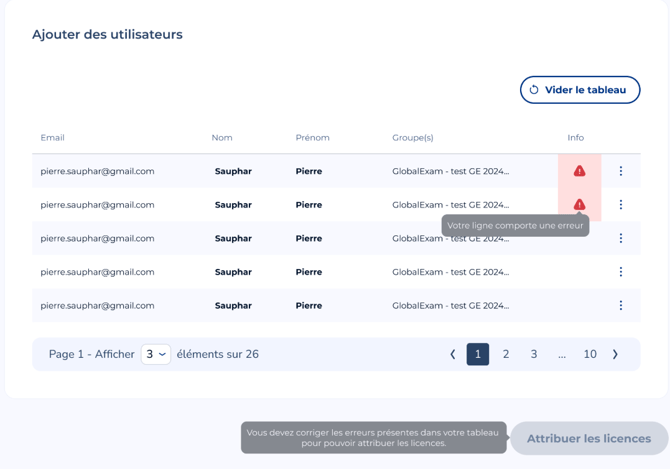The image size is (670, 469).
Task: Click the GlobalExam group cell in third row
Action: pos(450,239)
